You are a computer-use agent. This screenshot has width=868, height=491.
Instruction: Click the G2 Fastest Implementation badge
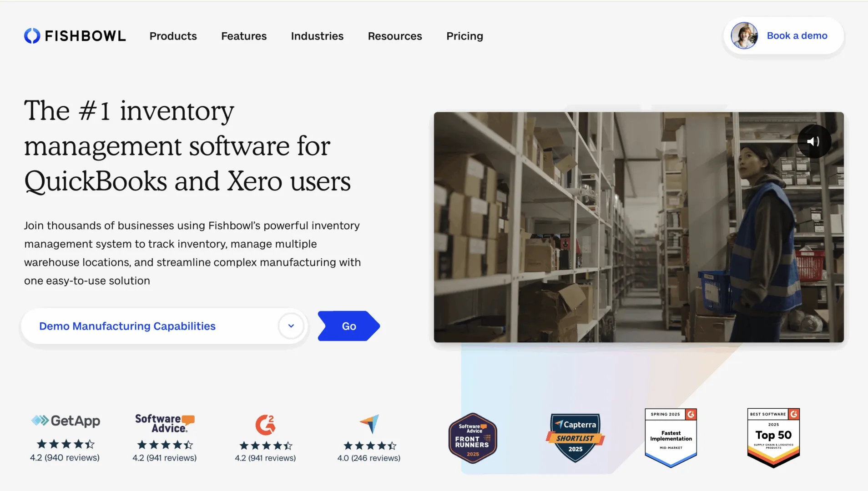671,438
